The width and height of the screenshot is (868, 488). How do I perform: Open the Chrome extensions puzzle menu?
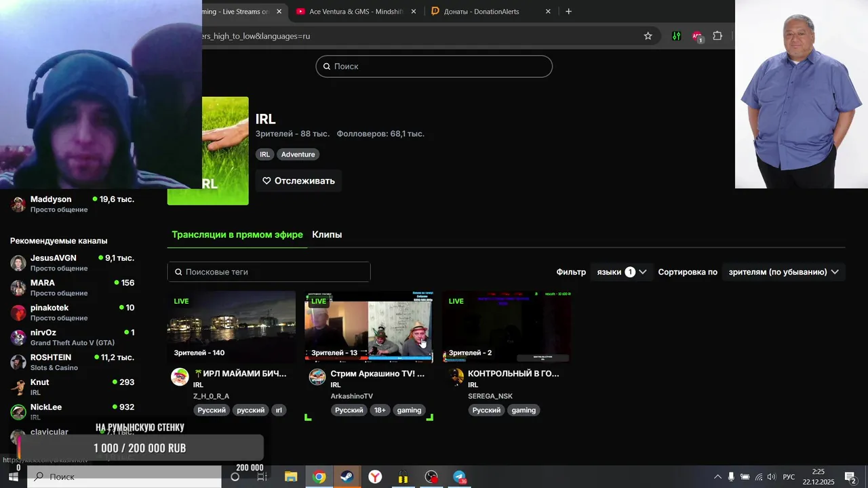pyautogui.click(x=717, y=36)
